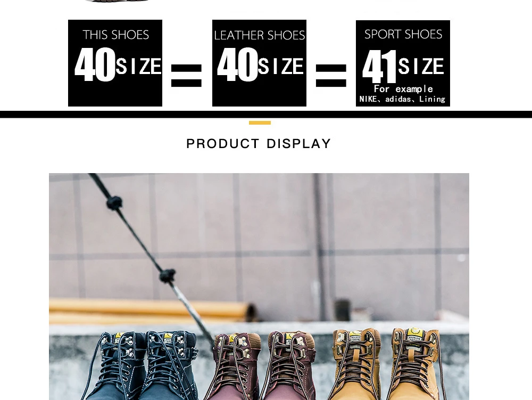
Task: Click the upper black knot on the rope
Action: (114, 203)
